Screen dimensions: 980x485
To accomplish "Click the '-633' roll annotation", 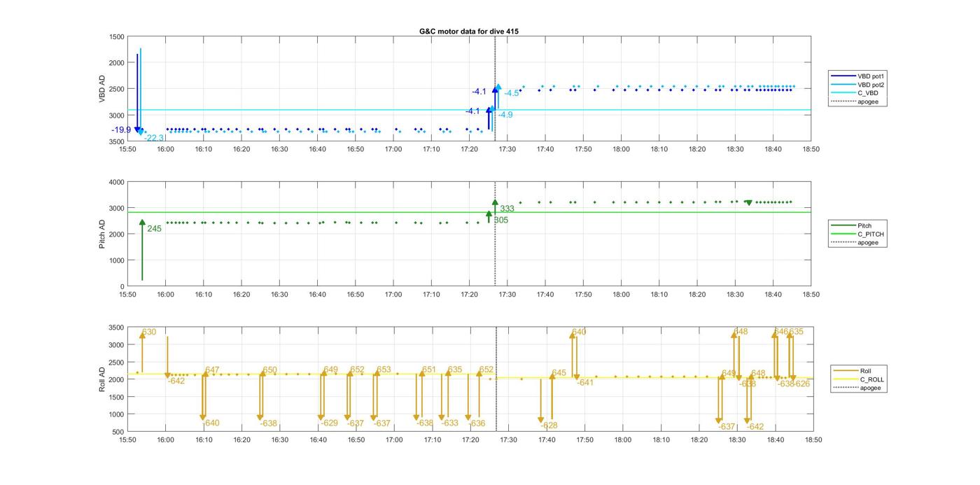I will 449,423.
